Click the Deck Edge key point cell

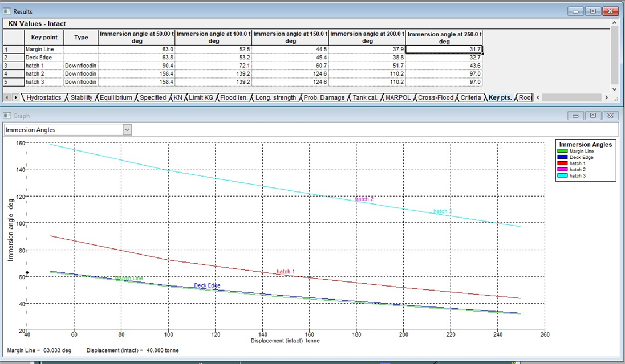[44, 58]
